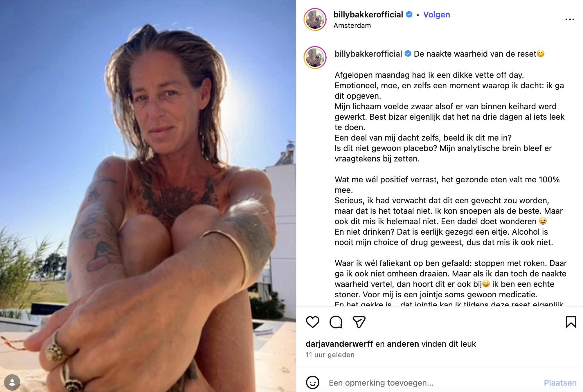The image size is (583, 392).
Task: Click billybakkerofficial username in caption
Action: [368, 54]
